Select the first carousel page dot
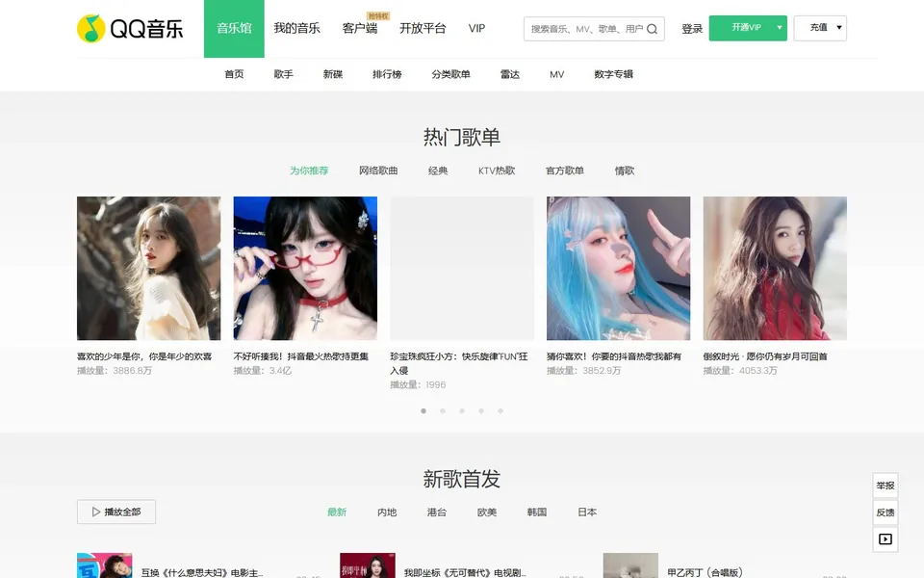The width and height of the screenshot is (924, 578). (423, 411)
